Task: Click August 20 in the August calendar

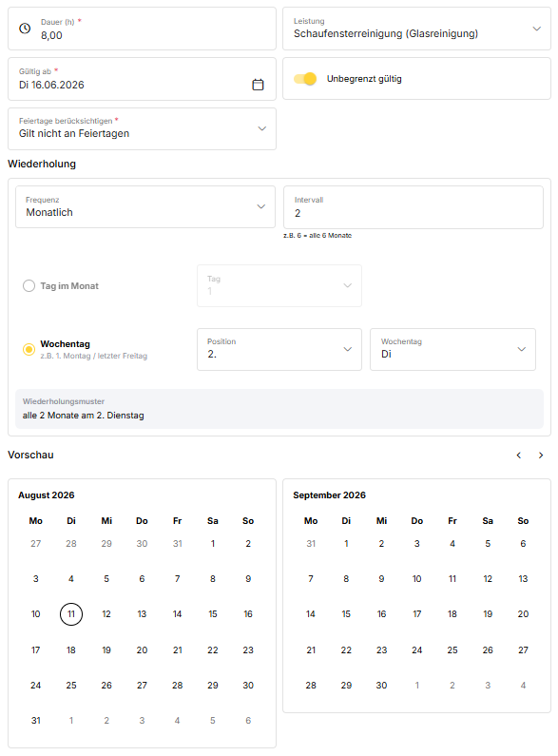Action: coord(142,650)
